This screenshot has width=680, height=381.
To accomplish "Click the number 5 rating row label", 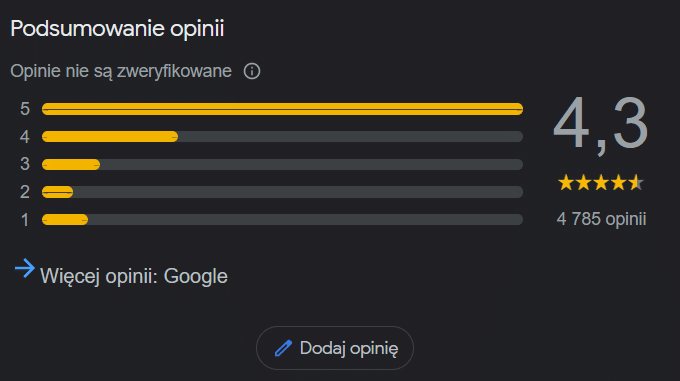I will [25, 109].
